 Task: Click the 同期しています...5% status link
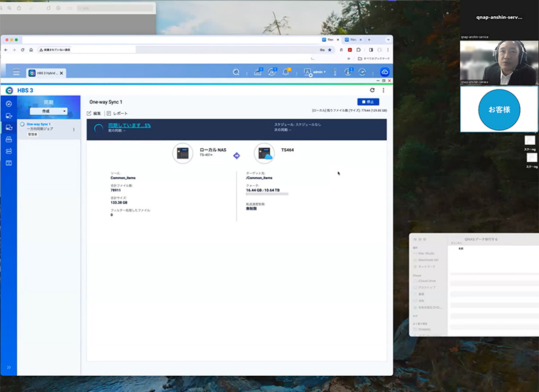[x=129, y=125]
